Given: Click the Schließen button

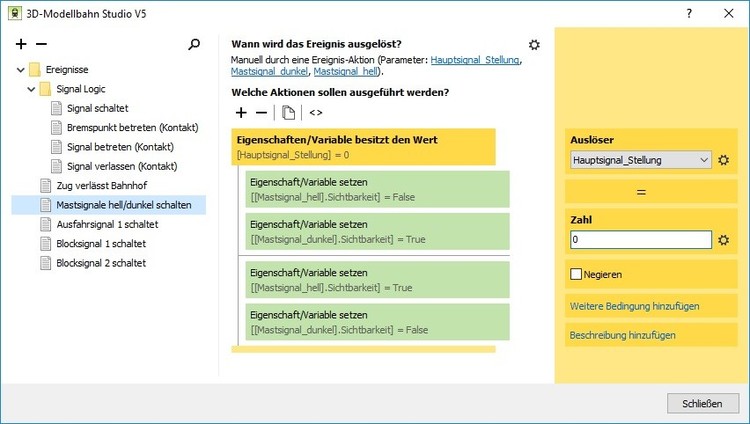Looking at the screenshot, I should pyautogui.click(x=702, y=403).
